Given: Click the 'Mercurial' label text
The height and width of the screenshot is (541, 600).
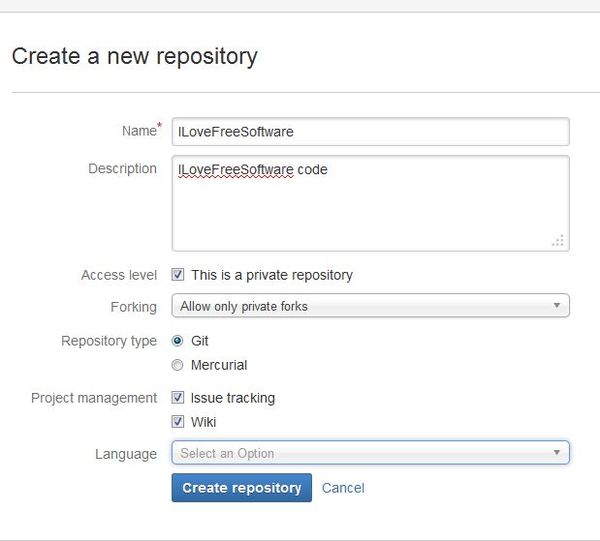Looking at the screenshot, I should pos(219,366).
